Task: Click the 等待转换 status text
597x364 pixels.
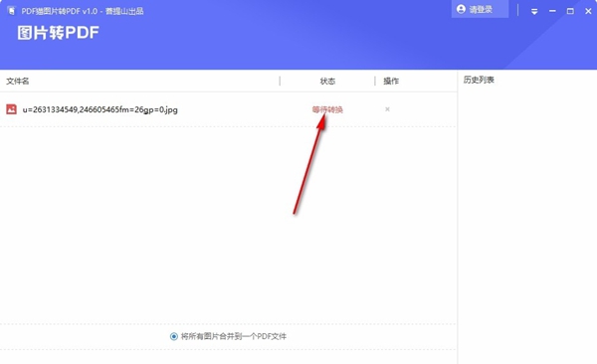Action: point(327,109)
